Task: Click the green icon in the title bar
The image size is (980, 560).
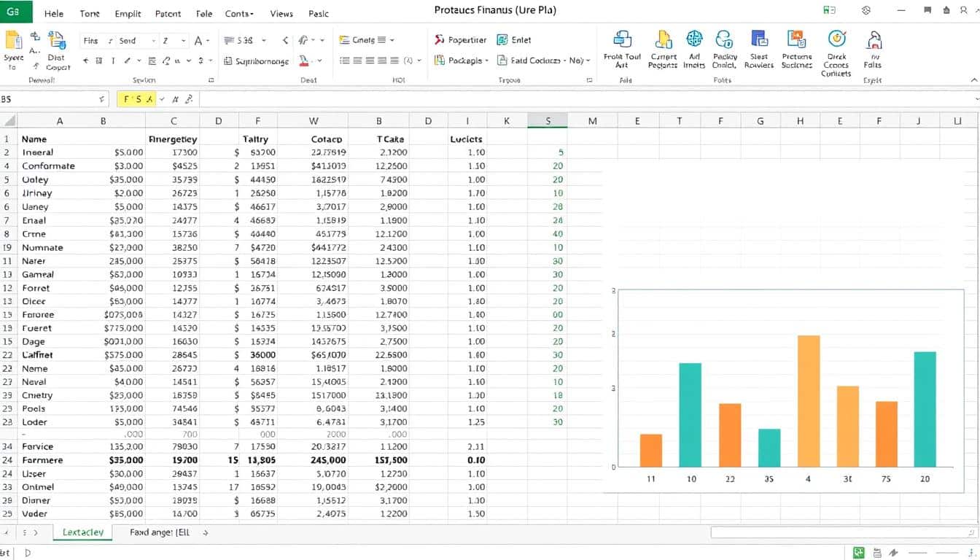Action: tap(829, 11)
